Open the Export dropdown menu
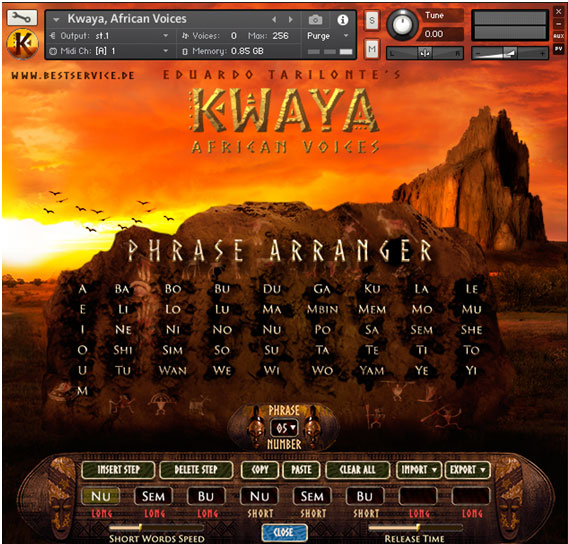568x544 pixels. coord(467,470)
